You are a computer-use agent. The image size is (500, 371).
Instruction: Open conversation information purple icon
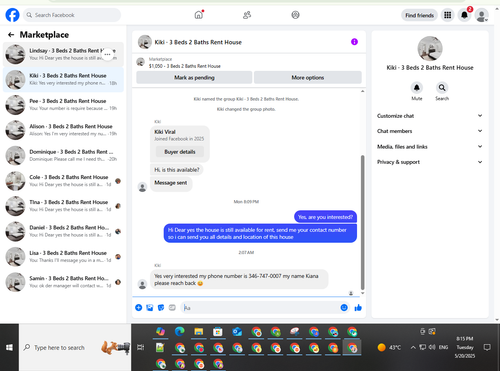pyautogui.click(x=354, y=42)
